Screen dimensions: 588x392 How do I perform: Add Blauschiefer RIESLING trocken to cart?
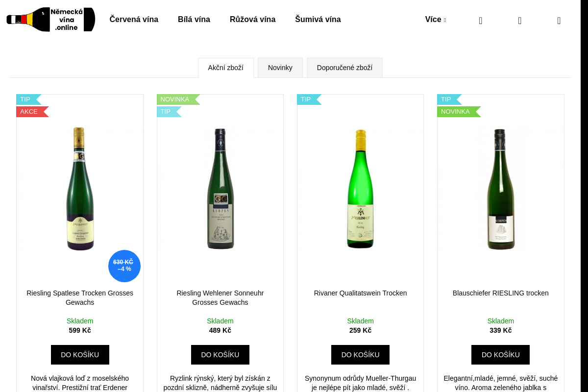pyautogui.click(x=500, y=355)
